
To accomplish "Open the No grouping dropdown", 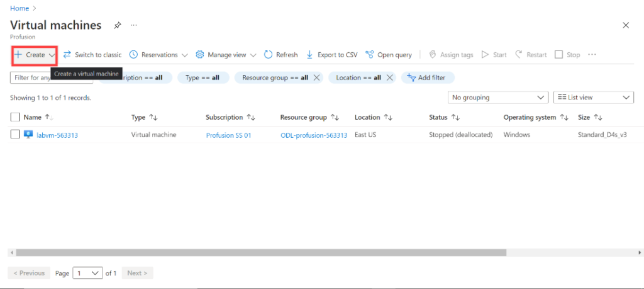I will pyautogui.click(x=498, y=98).
